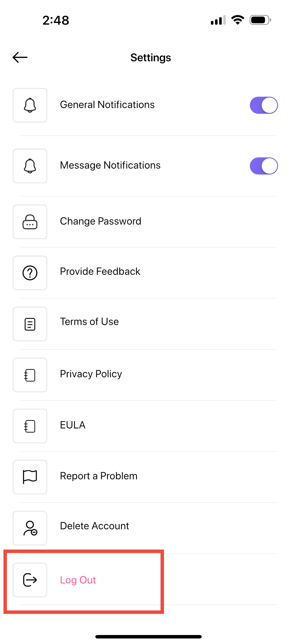
Task: Disable the General Notifications toggle
Action: coord(264,105)
